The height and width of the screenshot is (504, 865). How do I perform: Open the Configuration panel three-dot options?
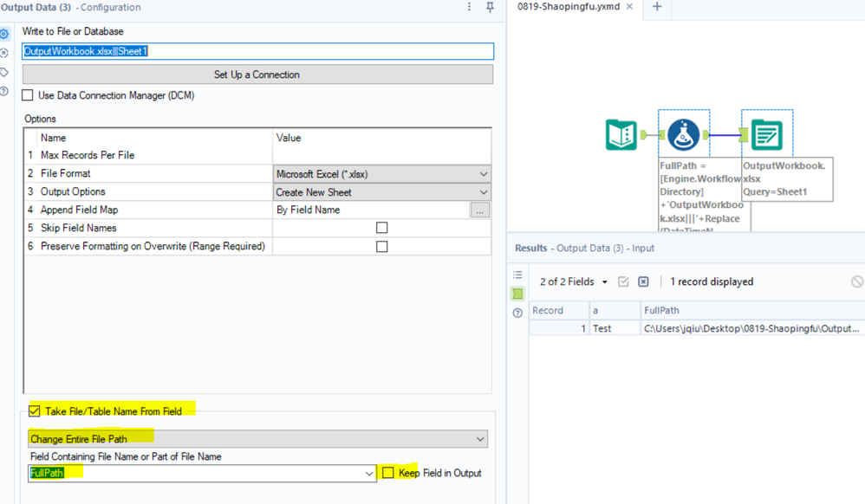(470, 7)
